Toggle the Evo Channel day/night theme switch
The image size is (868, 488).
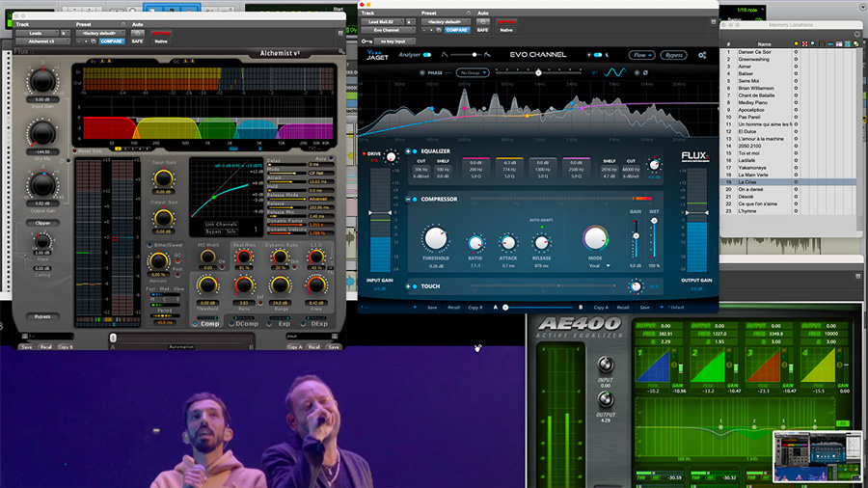(598, 55)
